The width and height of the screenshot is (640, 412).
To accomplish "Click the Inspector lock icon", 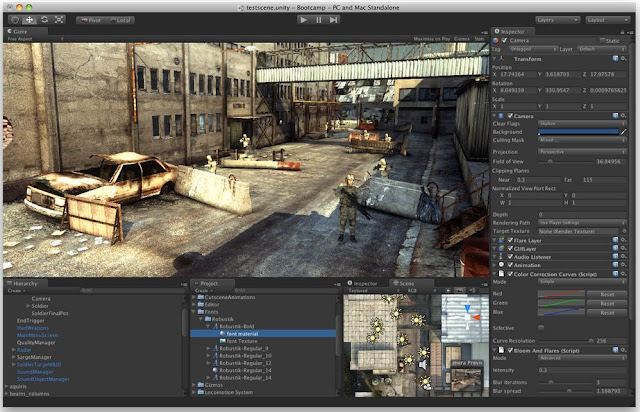I will (622, 31).
